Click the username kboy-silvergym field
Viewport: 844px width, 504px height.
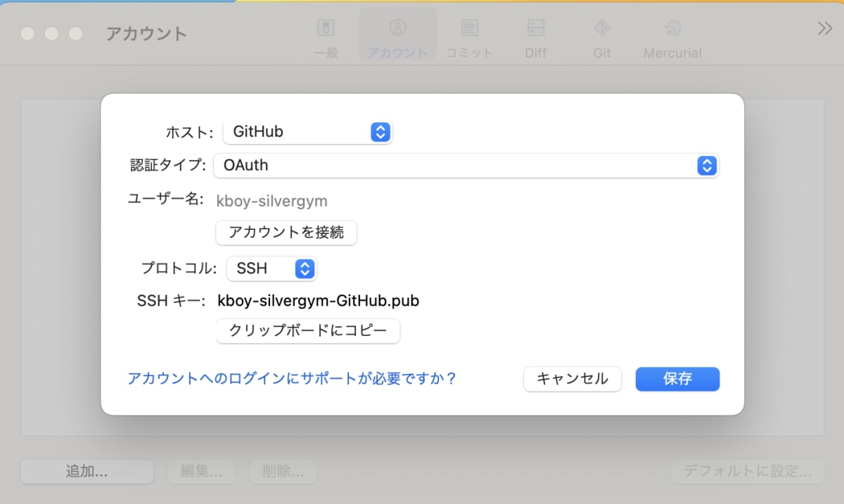click(272, 201)
